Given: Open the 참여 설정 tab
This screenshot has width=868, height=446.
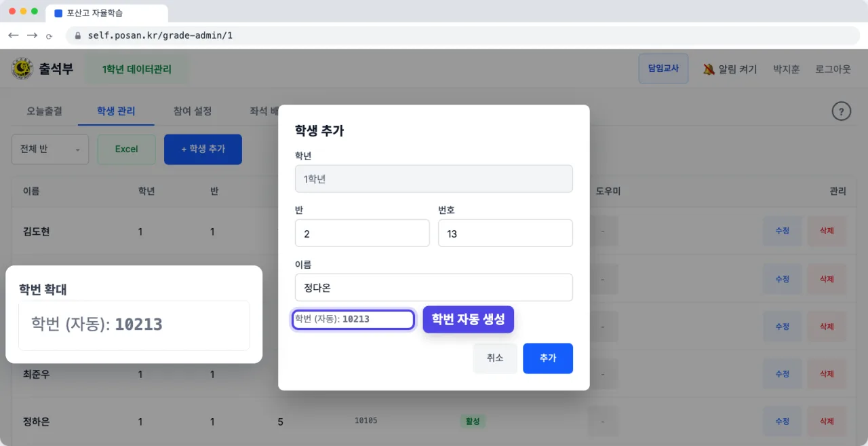Looking at the screenshot, I should pyautogui.click(x=193, y=111).
